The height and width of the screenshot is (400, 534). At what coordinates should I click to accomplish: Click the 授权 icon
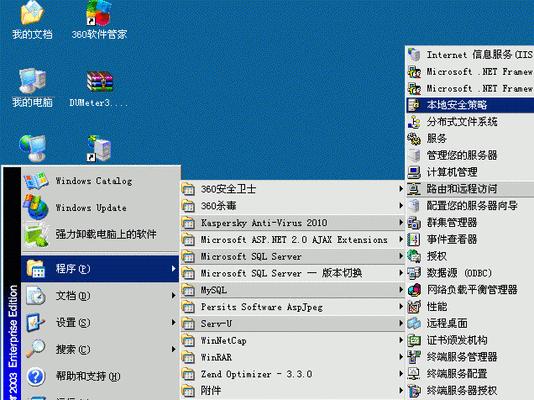414,256
